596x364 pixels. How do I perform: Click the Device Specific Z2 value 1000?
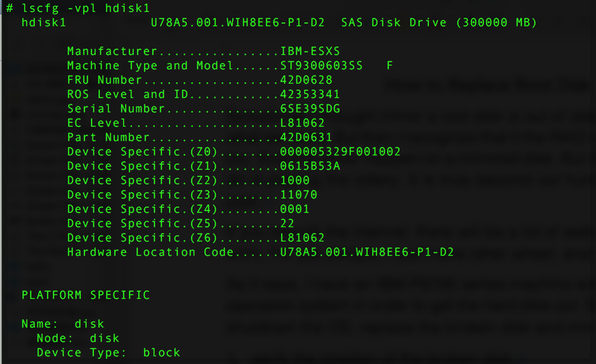pos(295,181)
